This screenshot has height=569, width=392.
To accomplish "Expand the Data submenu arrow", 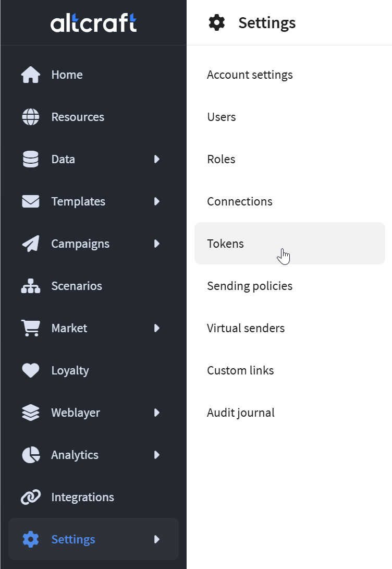I will tap(157, 159).
